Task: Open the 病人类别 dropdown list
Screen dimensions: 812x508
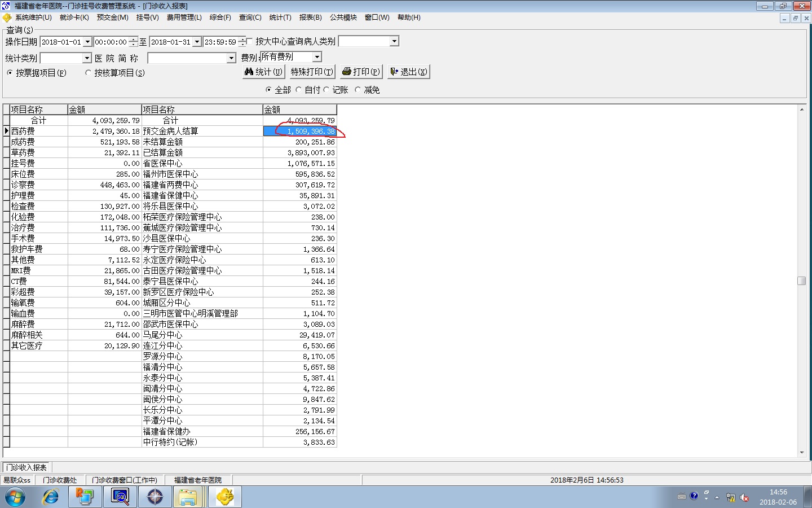Action: pos(394,41)
